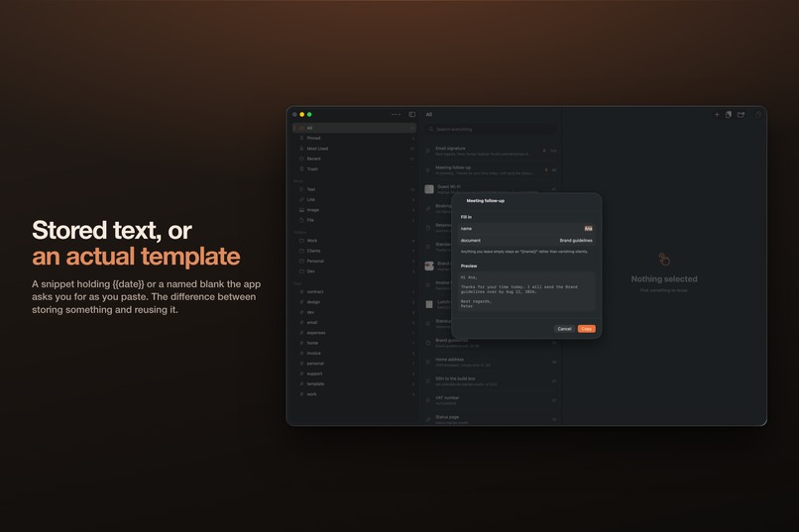Click the yellow minimize window button
The image size is (799, 532).
pyautogui.click(x=302, y=115)
